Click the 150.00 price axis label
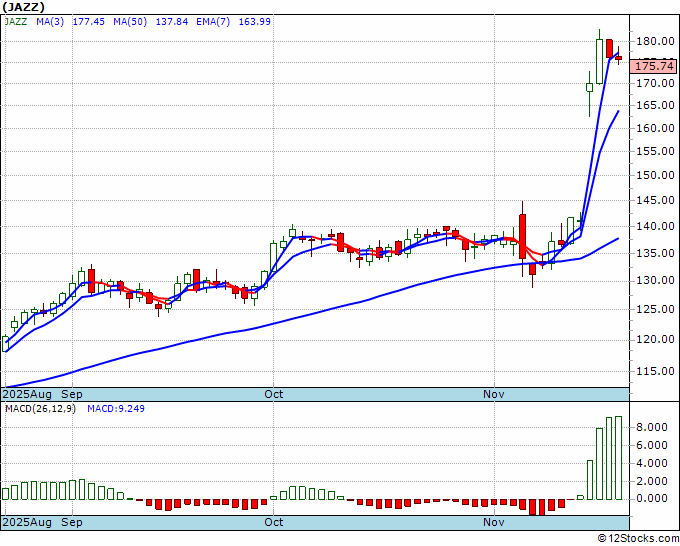This screenshot has width=680, height=546. (655, 175)
